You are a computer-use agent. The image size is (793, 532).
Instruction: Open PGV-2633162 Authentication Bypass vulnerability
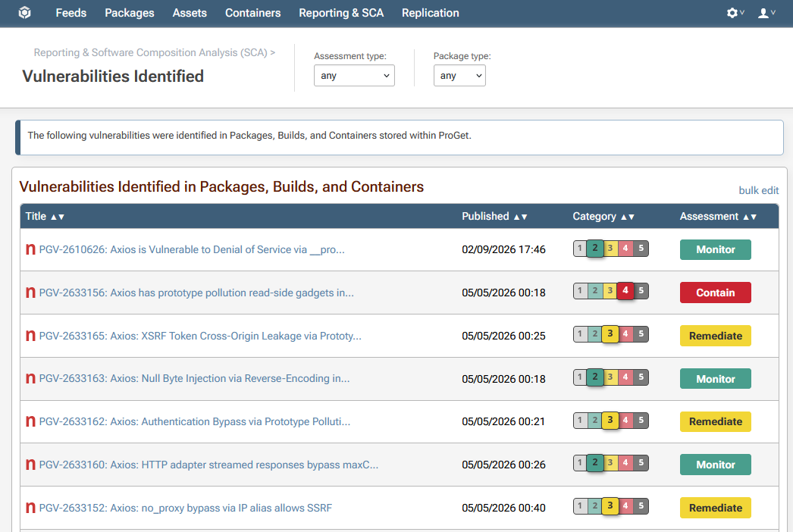(x=195, y=421)
